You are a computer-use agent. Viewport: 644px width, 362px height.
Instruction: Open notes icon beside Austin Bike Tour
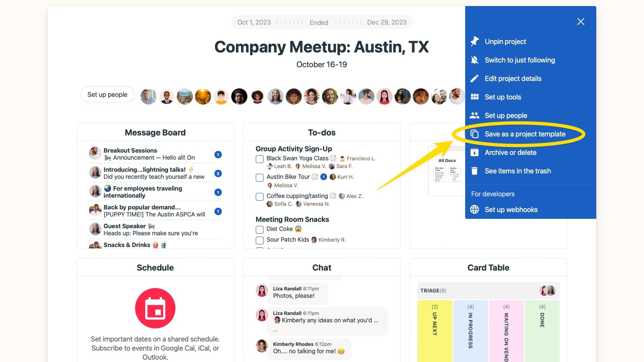315,176
